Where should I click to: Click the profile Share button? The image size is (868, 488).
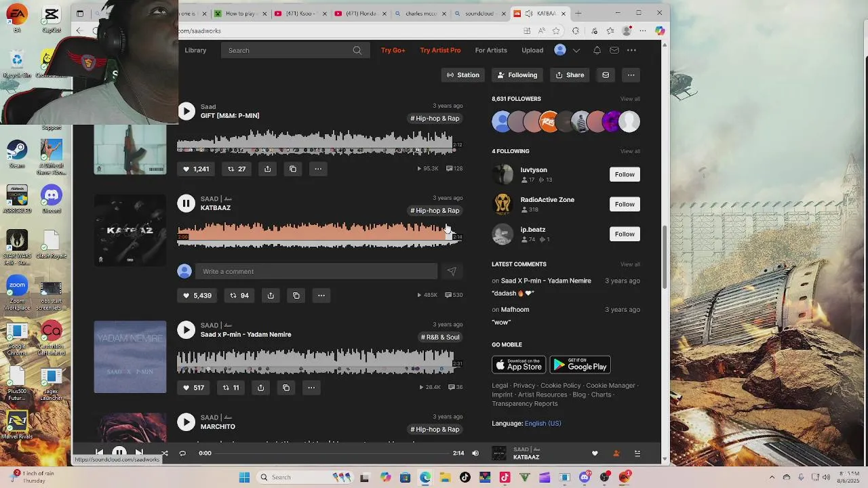(570, 75)
